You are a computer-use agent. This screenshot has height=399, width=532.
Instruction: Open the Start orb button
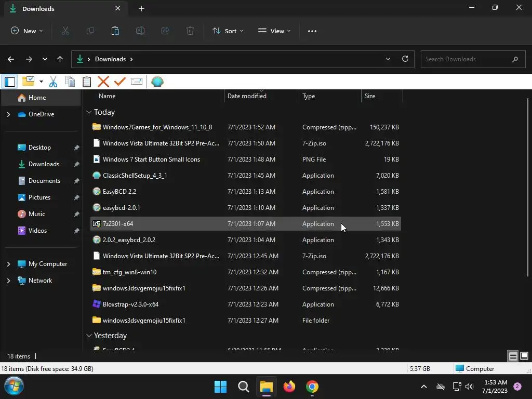pos(14,386)
